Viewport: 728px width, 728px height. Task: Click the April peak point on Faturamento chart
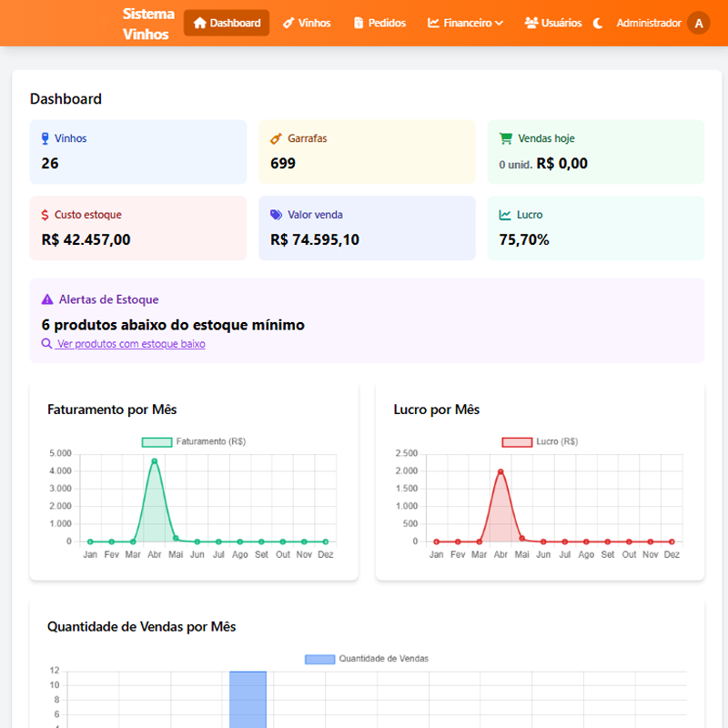(155, 461)
